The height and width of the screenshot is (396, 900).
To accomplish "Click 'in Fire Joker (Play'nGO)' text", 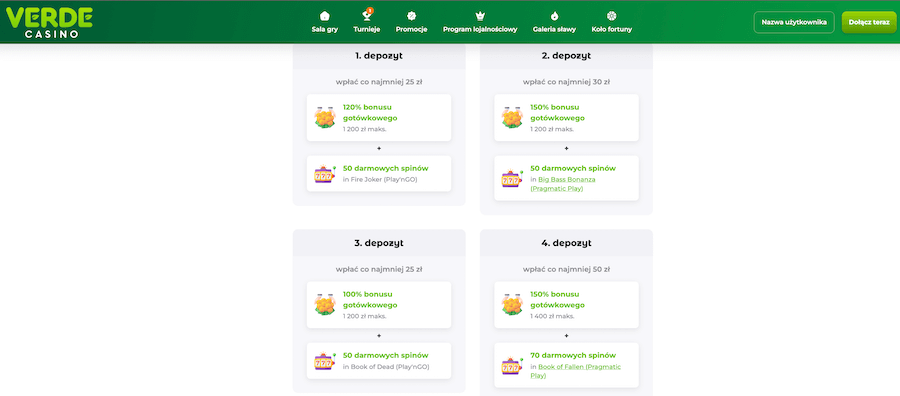I will pos(380,180).
